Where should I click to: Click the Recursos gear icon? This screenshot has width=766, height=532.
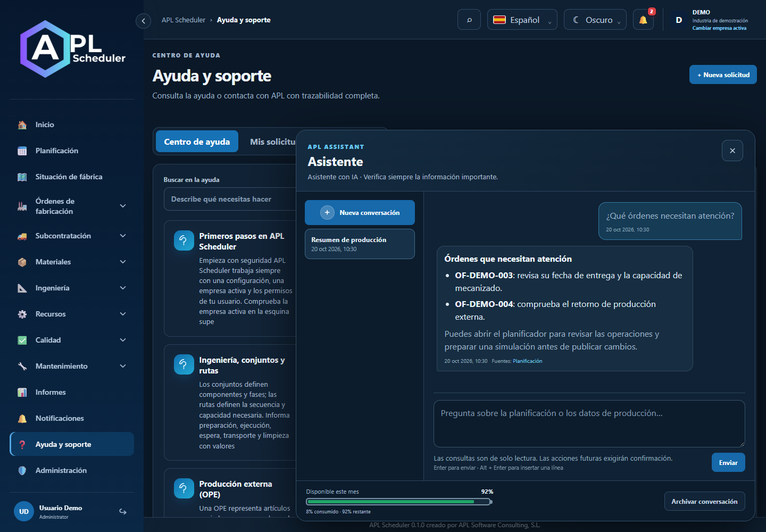[x=22, y=314]
